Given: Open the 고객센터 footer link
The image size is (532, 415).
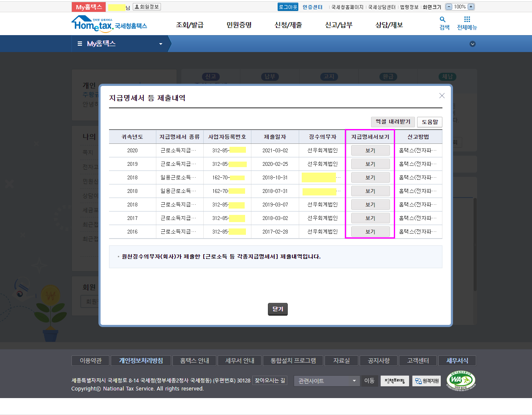Looking at the screenshot, I should tap(418, 361).
